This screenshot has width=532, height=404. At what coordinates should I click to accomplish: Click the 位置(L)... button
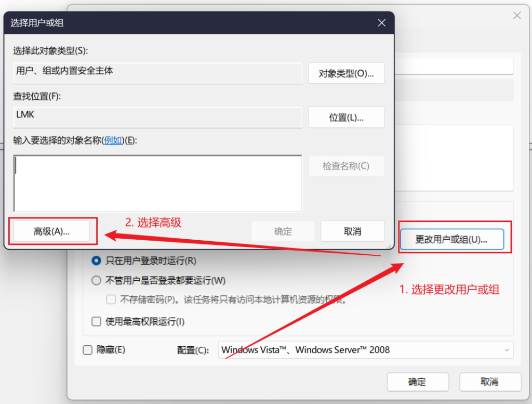[x=346, y=118]
